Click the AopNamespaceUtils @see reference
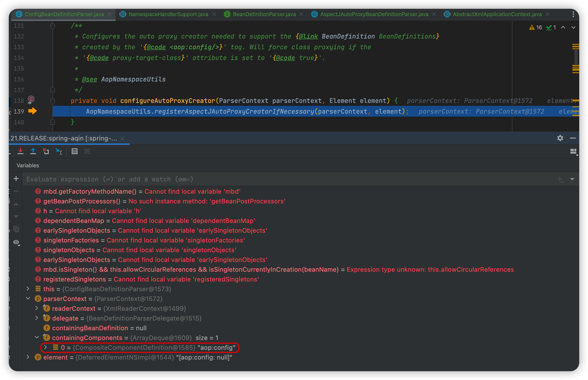Screen dimensions: 588x380 point(133,80)
